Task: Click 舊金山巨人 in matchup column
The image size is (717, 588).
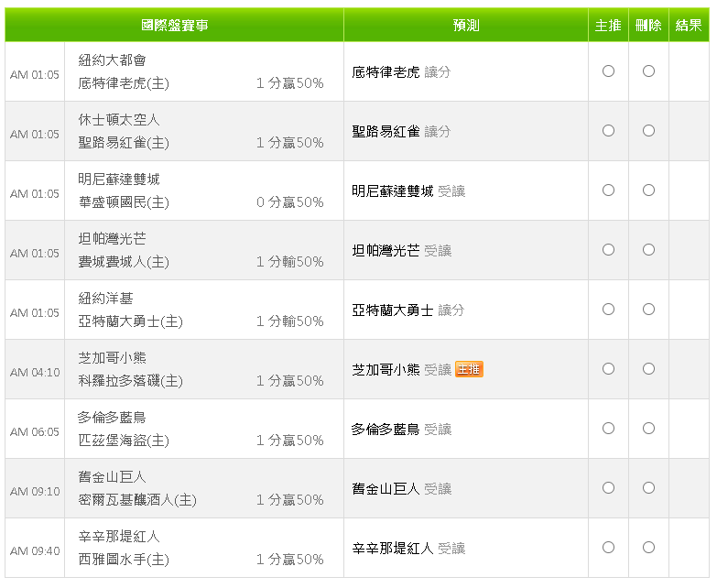Action: coord(112,477)
